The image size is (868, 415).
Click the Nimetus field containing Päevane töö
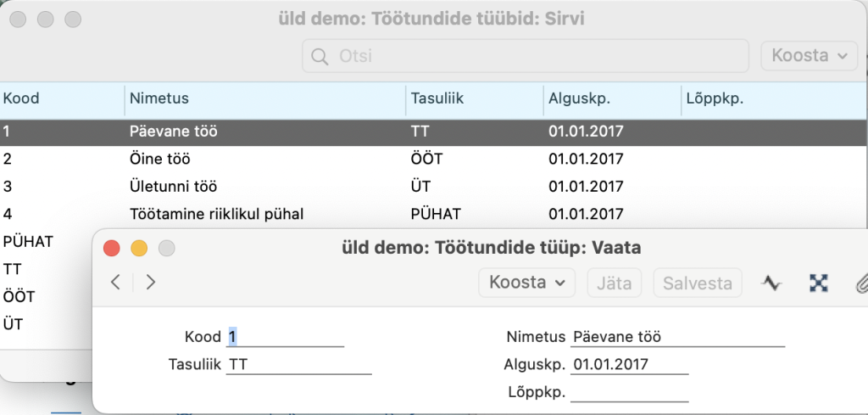coord(678,337)
